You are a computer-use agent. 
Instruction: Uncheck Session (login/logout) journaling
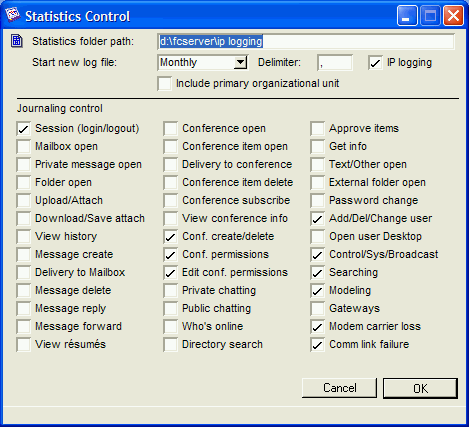pos(24,129)
